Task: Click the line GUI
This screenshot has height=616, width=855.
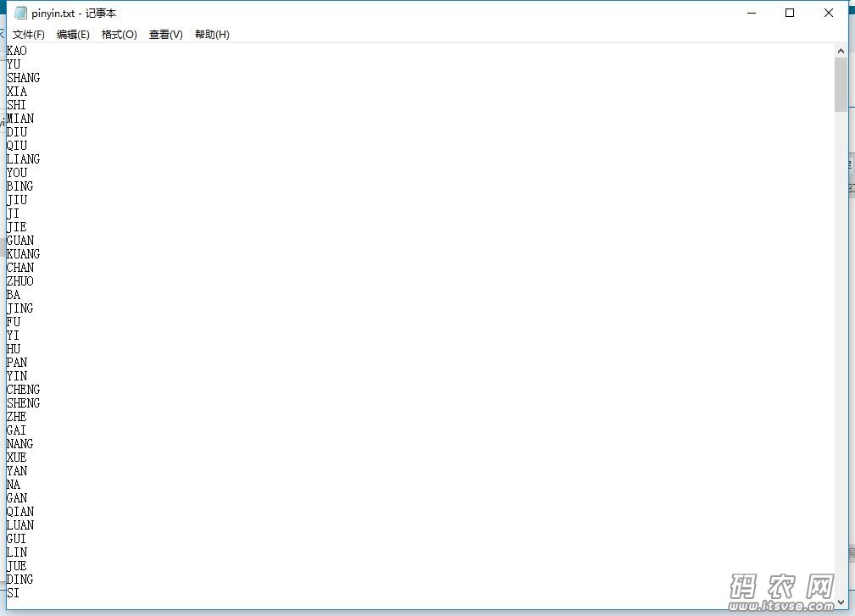Action: click(x=16, y=539)
